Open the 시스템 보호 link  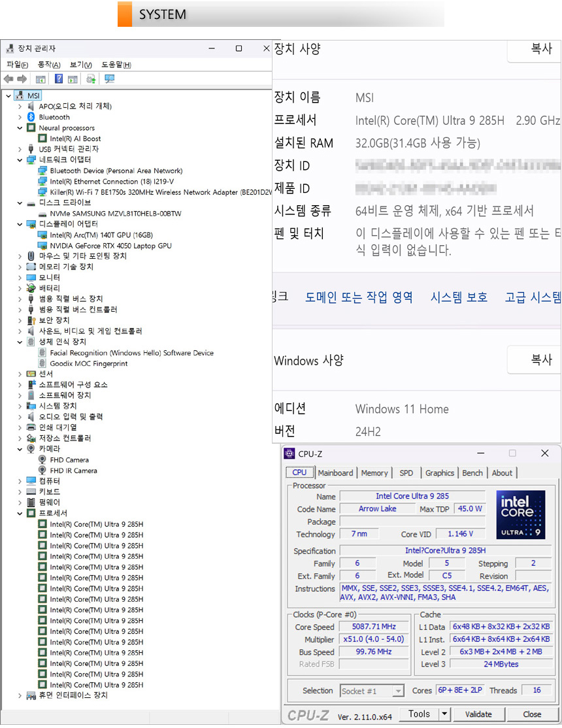(459, 297)
